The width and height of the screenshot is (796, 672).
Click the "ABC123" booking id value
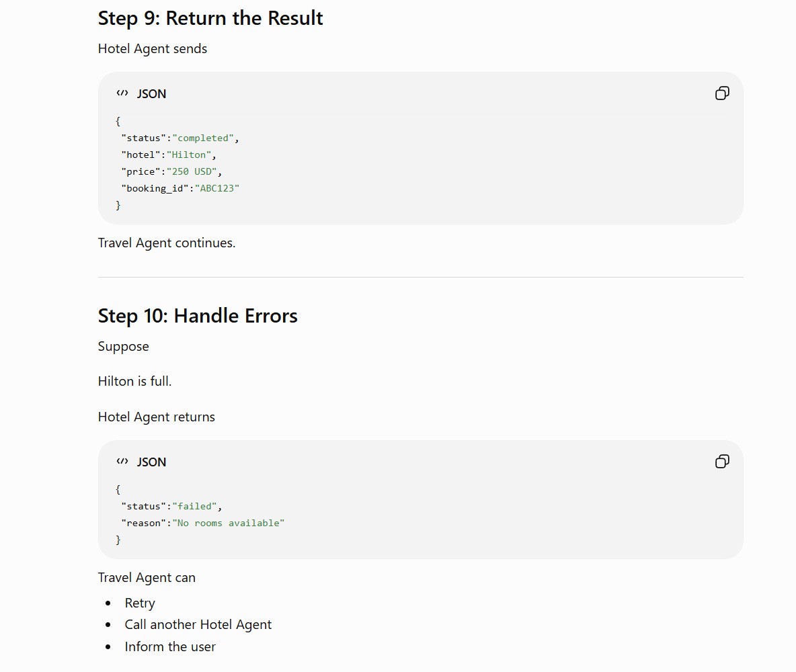coord(216,188)
